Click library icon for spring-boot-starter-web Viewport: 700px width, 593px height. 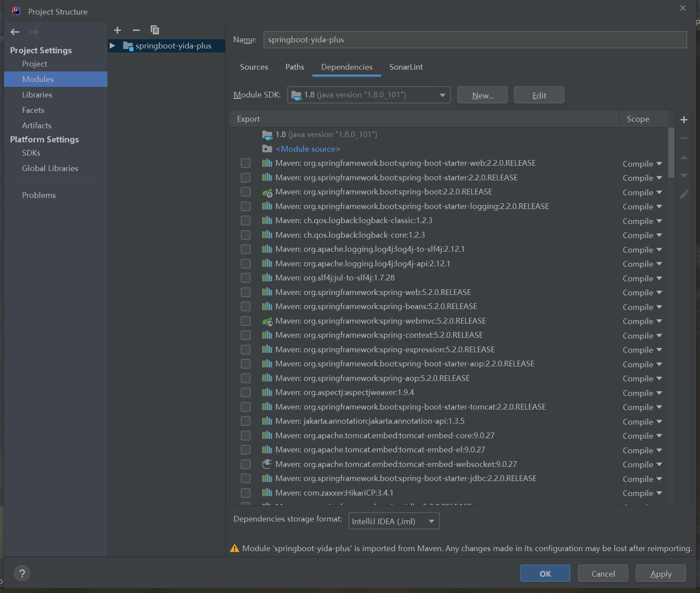tap(267, 163)
